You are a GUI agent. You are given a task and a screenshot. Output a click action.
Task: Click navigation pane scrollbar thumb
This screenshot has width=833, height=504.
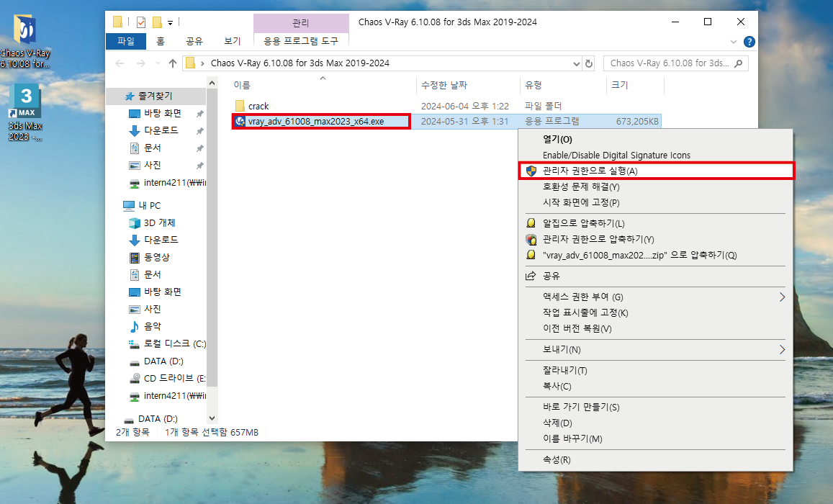coord(212,237)
